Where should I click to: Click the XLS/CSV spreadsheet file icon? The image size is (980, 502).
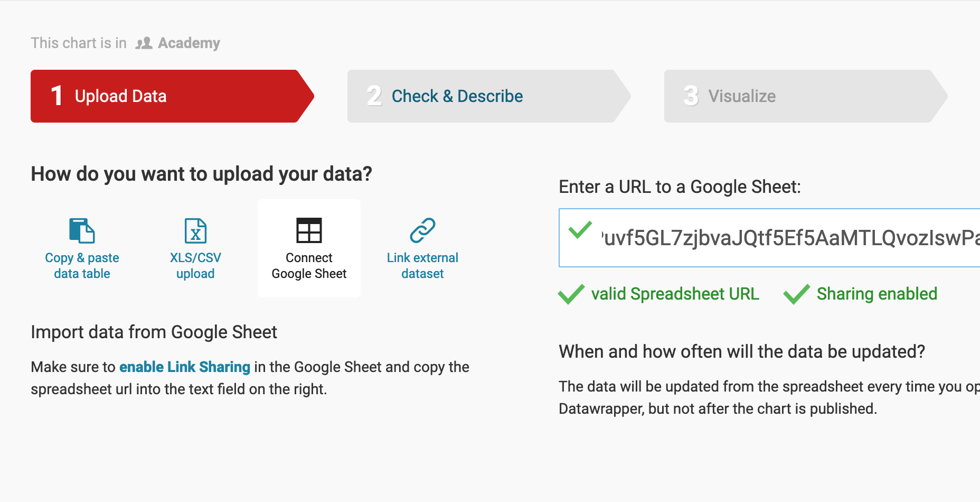point(195,230)
